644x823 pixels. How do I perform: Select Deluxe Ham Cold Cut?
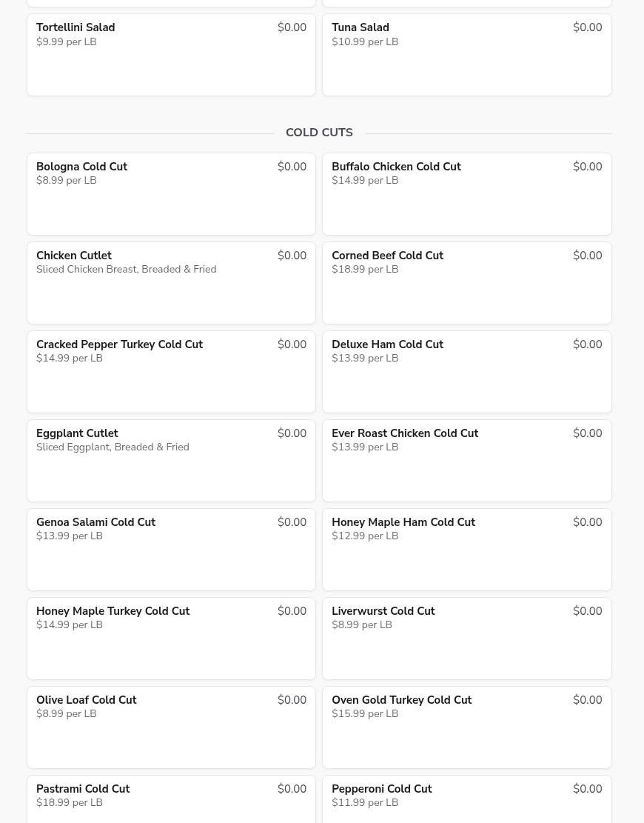pyautogui.click(x=467, y=372)
